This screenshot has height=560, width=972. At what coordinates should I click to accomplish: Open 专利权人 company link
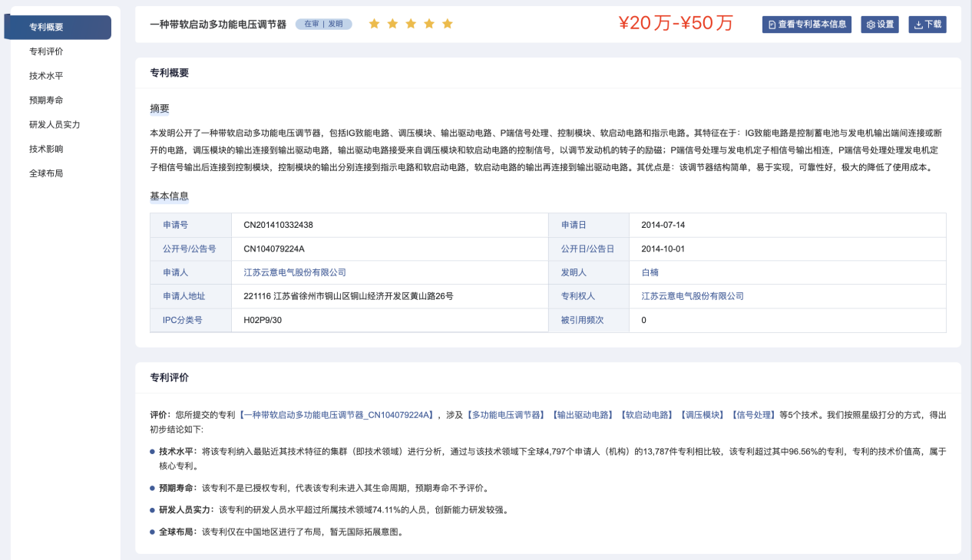coord(693,296)
